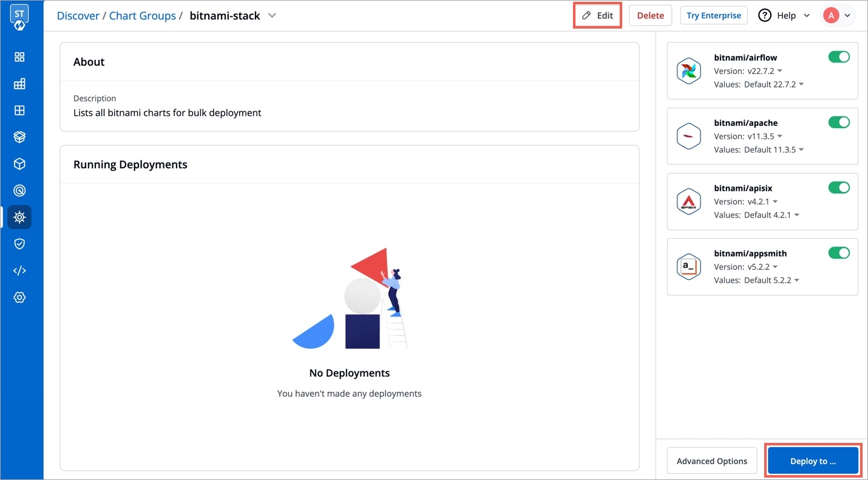Image resolution: width=868 pixels, height=480 pixels.
Task: Click the bitnami/apache chart icon
Action: 688,136
